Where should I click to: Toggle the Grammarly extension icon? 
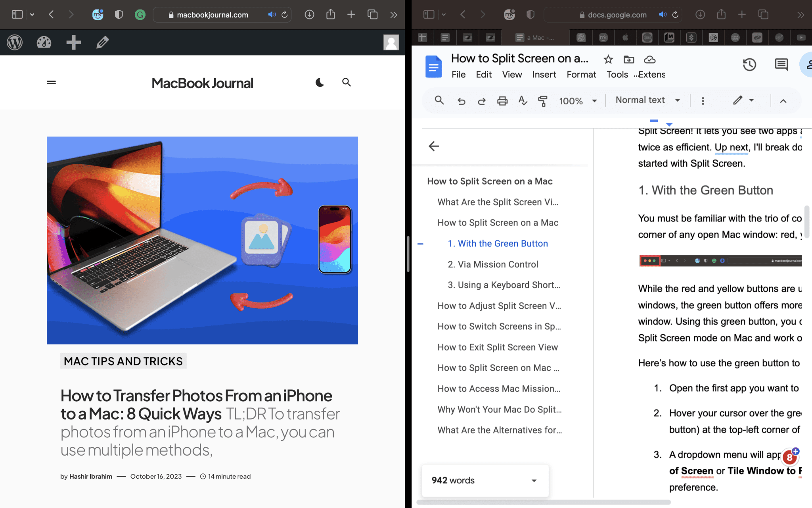(x=140, y=14)
